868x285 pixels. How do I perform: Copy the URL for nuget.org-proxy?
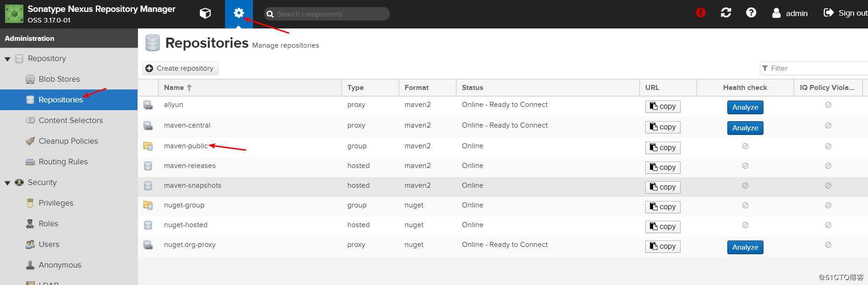click(x=663, y=246)
